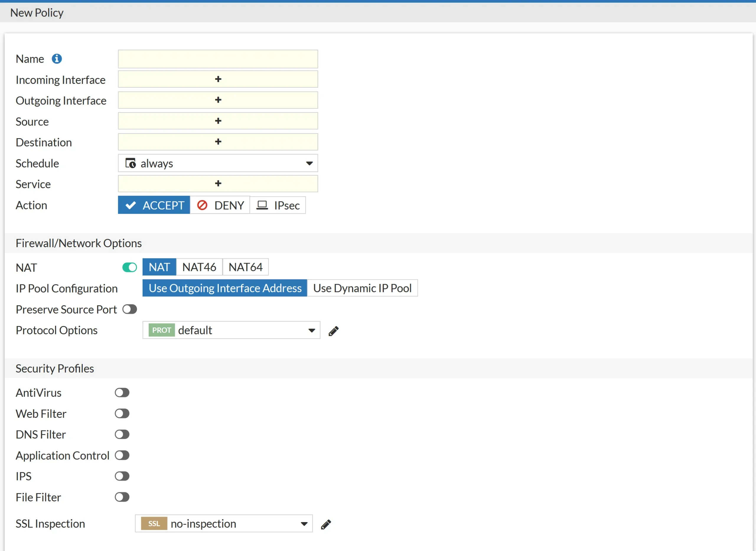Expand the Protocol Options default dropdown
The width and height of the screenshot is (756, 551).
click(231, 330)
